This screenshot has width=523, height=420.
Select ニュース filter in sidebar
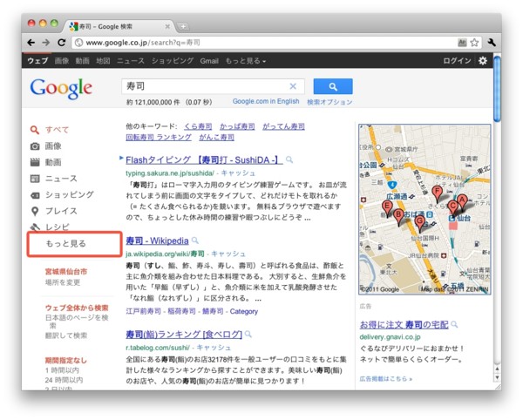[x=54, y=179]
